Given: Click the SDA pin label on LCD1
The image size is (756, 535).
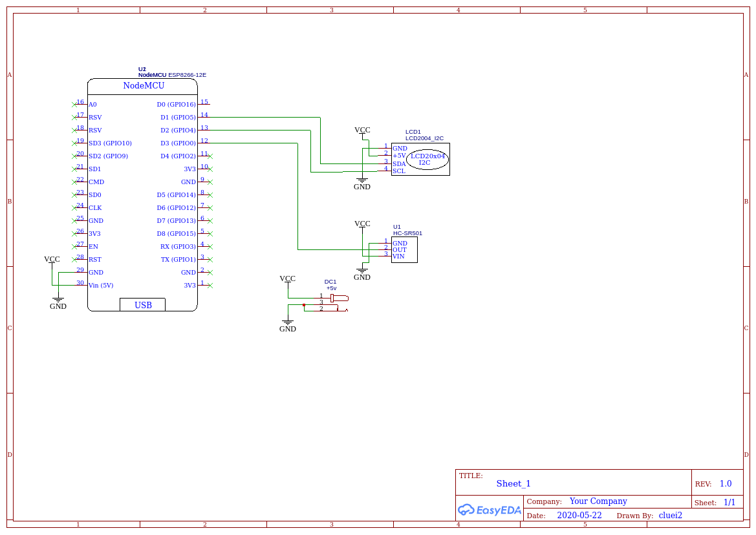Looking at the screenshot, I should pos(399,164).
